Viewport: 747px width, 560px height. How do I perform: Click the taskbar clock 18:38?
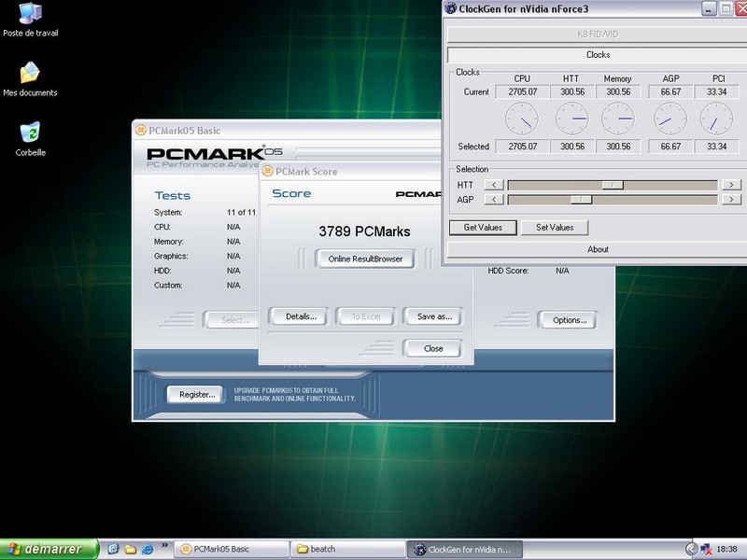click(726, 549)
